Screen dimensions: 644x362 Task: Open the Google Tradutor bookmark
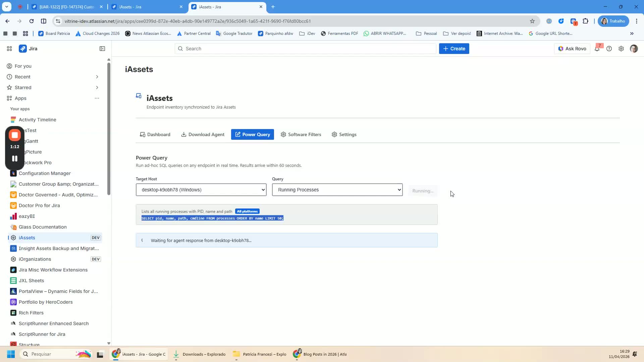pyautogui.click(x=234, y=34)
